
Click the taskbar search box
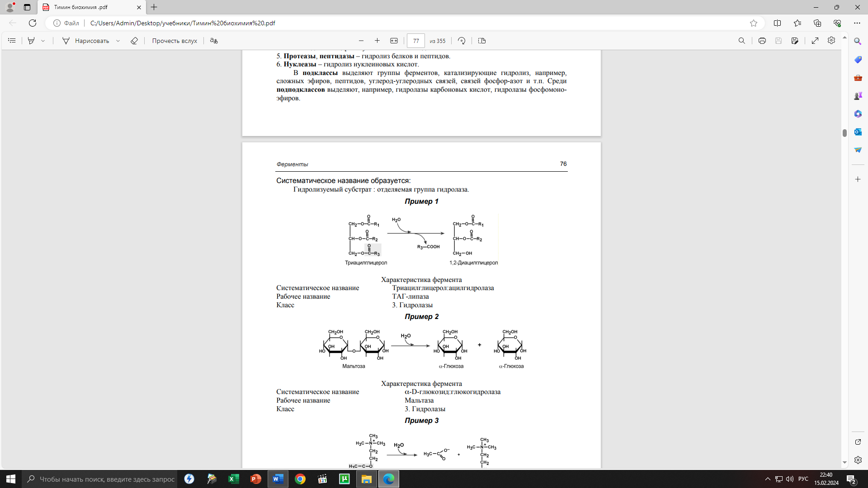pyautogui.click(x=100, y=479)
